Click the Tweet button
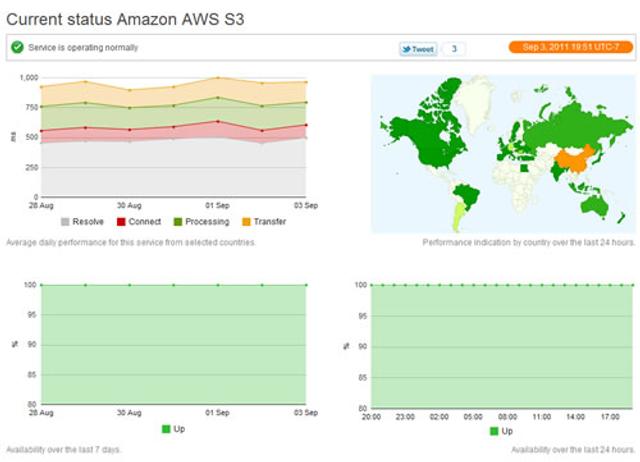640x462 pixels. point(418,48)
